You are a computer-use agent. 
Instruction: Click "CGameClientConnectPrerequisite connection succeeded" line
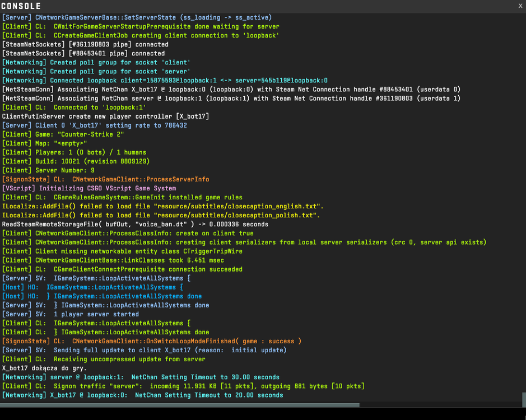[x=122, y=269]
